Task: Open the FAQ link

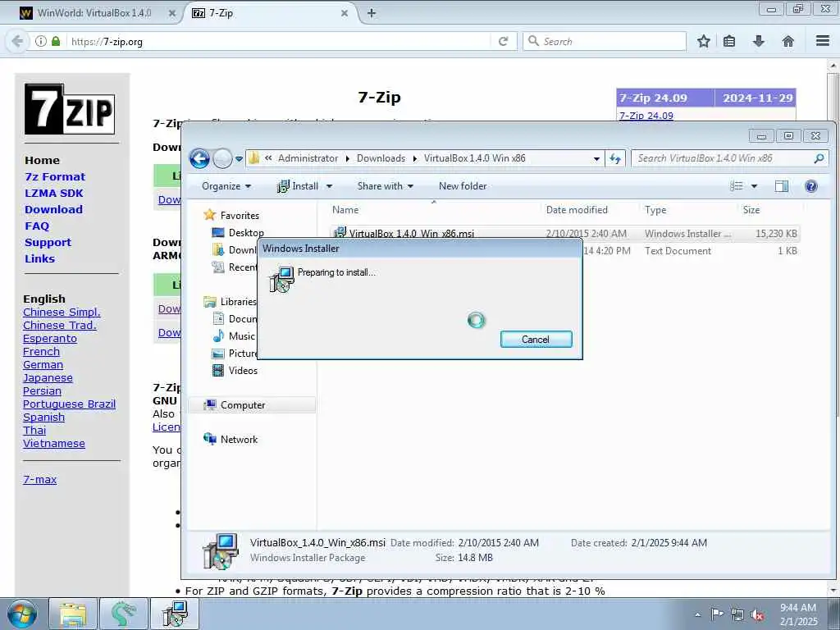Action: coord(37,226)
